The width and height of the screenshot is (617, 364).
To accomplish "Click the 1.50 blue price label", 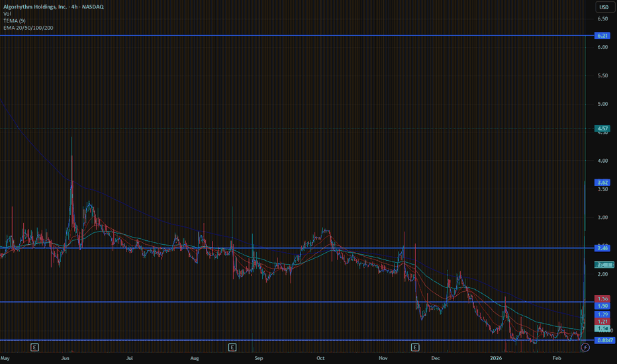I will [x=603, y=306].
